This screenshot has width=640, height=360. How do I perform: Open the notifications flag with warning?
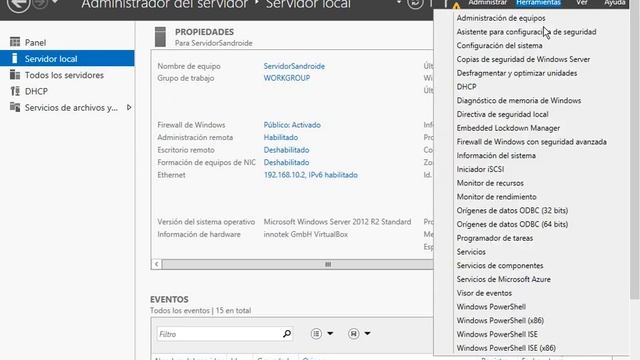click(x=451, y=4)
